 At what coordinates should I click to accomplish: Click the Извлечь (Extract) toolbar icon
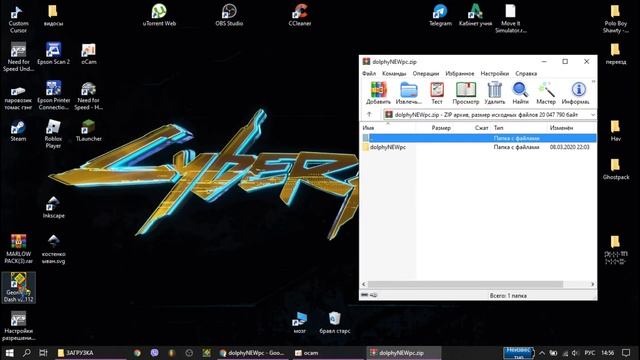(409, 93)
